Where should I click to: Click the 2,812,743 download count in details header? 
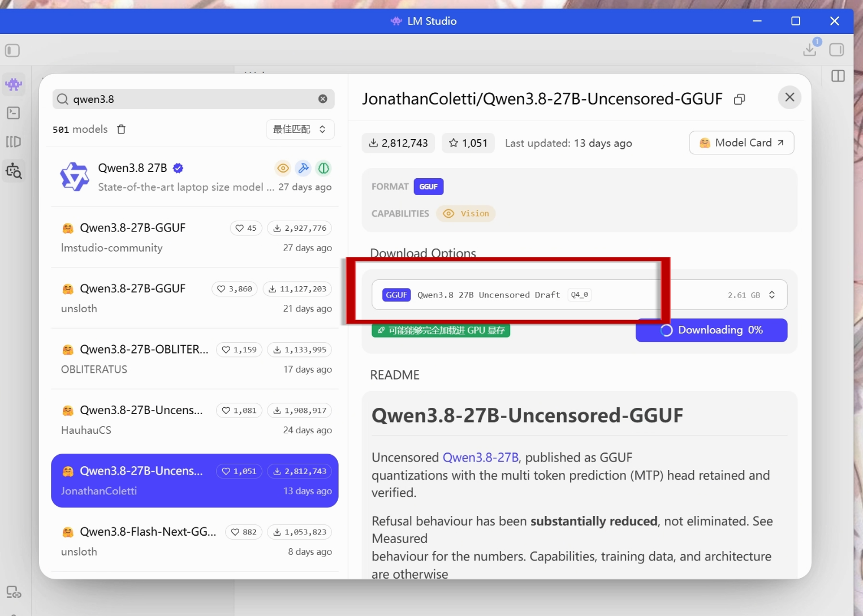[398, 143]
